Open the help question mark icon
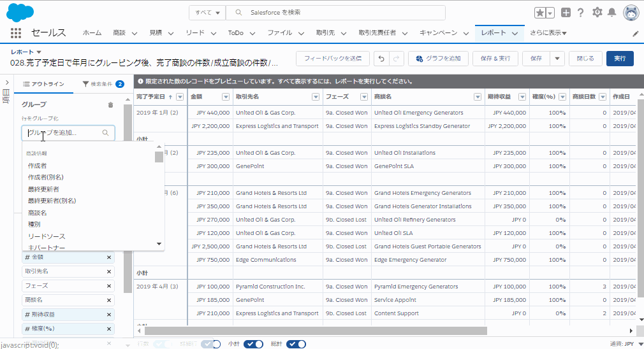The image size is (644, 349). pos(580,13)
